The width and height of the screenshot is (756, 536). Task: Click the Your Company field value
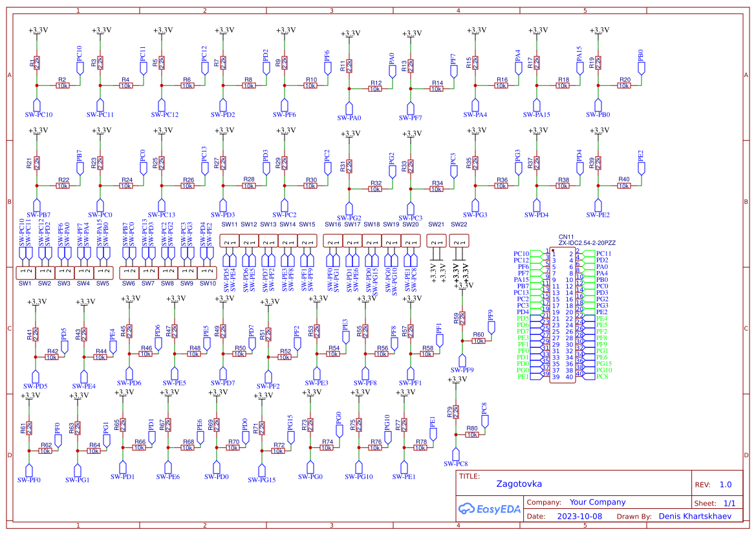point(598,502)
